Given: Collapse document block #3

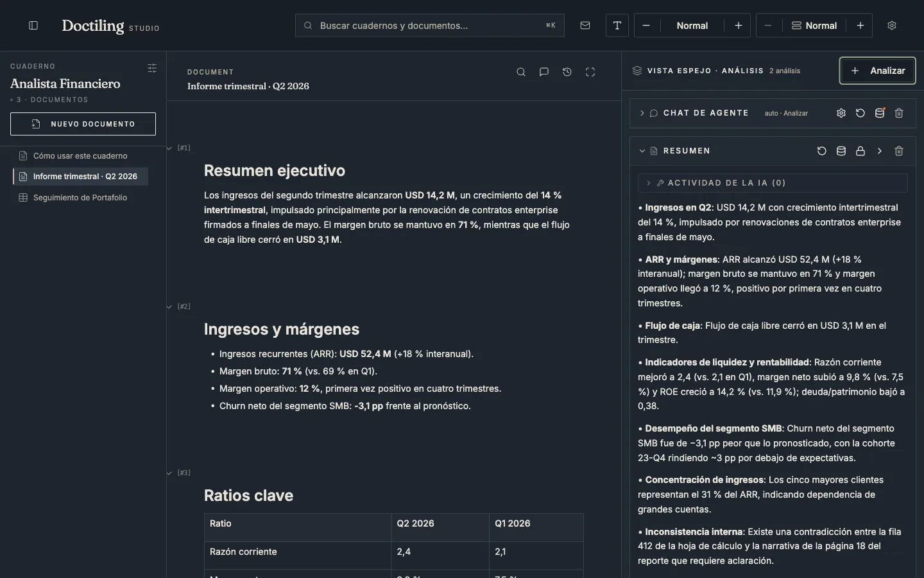Looking at the screenshot, I should 169,473.
